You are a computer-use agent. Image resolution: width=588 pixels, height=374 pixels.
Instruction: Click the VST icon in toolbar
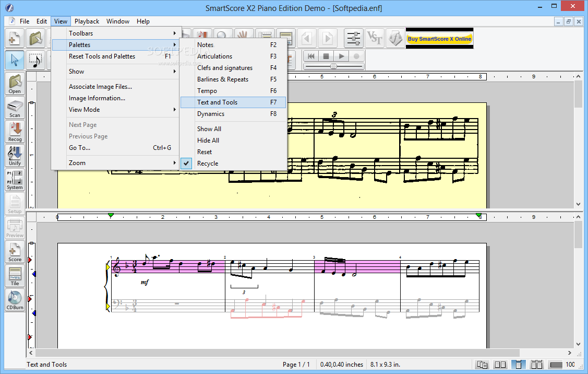point(374,38)
